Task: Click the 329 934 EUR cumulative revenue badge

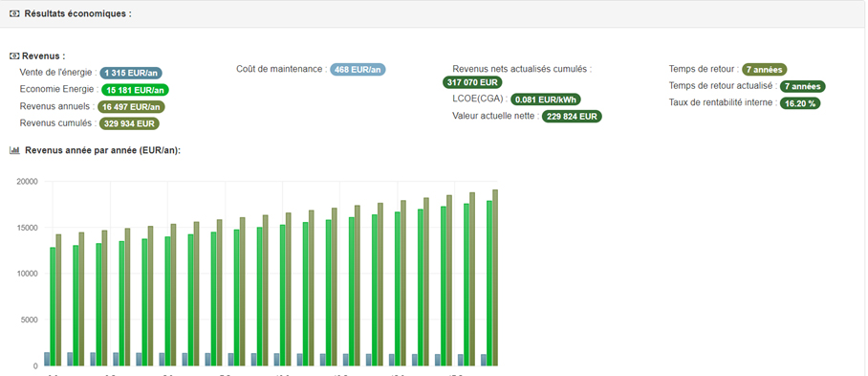Action: pos(130,123)
